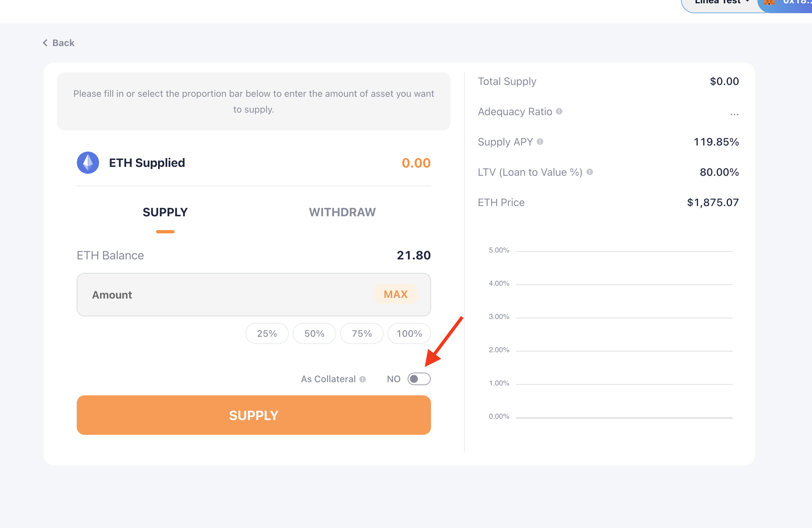Select the 75% proportion option
Viewport: 812px width, 528px height.
click(x=362, y=333)
